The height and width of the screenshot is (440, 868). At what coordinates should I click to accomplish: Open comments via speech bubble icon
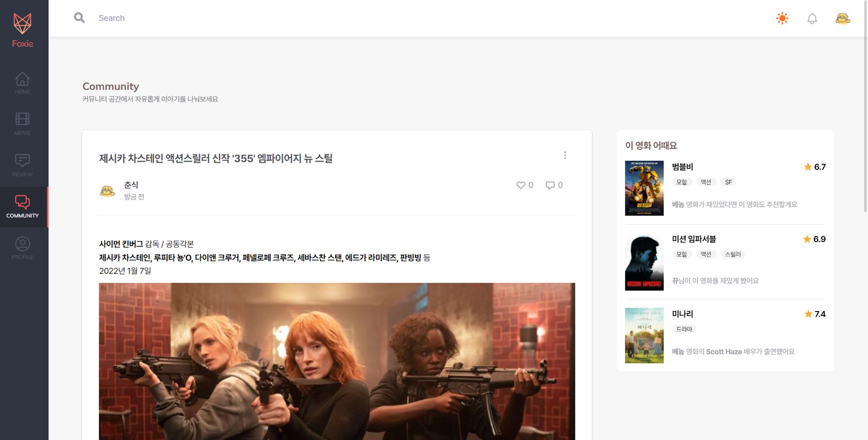point(550,185)
